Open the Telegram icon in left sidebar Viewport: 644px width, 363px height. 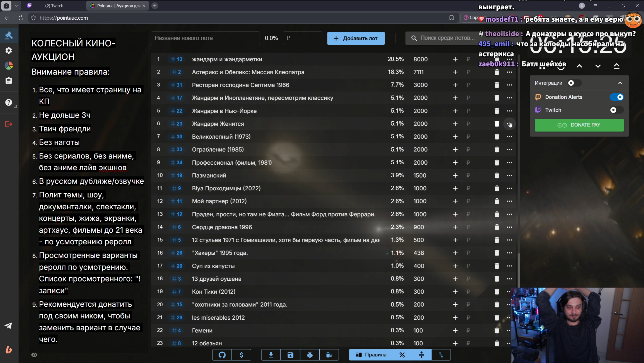pyautogui.click(x=8, y=326)
